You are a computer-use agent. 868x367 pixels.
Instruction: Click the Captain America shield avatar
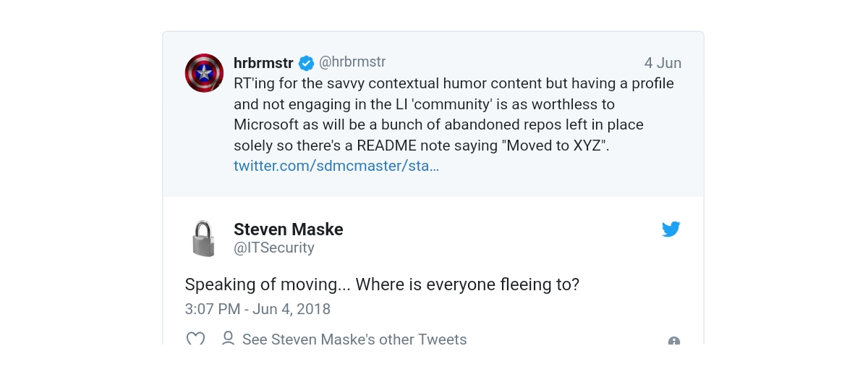point(204,72)
